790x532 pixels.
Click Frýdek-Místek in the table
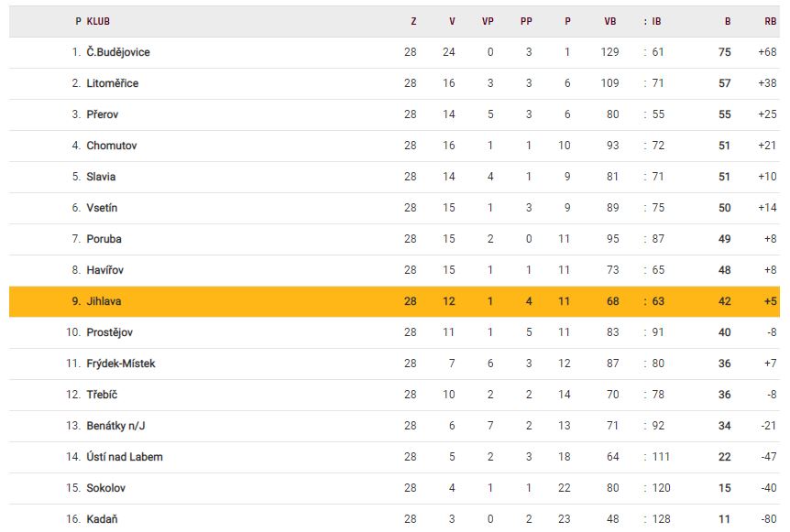coord(121,364)
